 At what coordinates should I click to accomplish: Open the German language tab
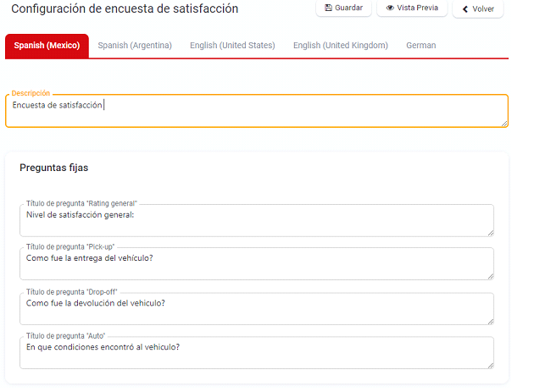pos(421,46)
